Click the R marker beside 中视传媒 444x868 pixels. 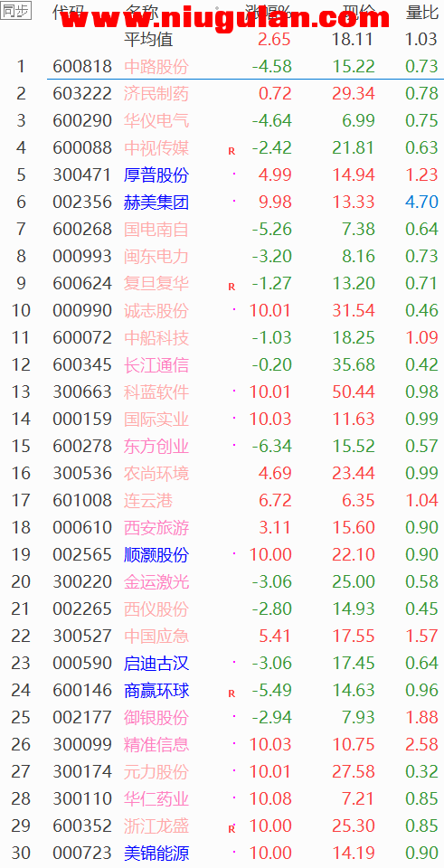[x=232, y=151]
